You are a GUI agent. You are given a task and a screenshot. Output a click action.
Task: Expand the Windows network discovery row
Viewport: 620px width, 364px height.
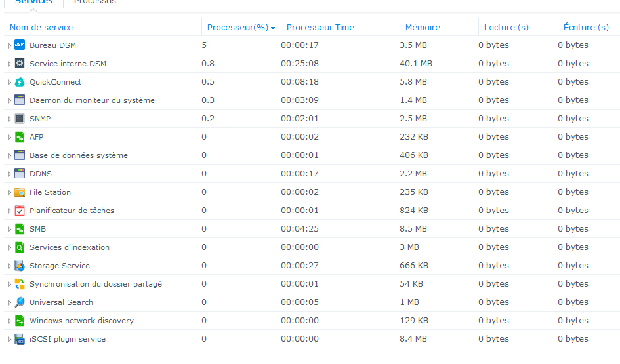(9, 321)
